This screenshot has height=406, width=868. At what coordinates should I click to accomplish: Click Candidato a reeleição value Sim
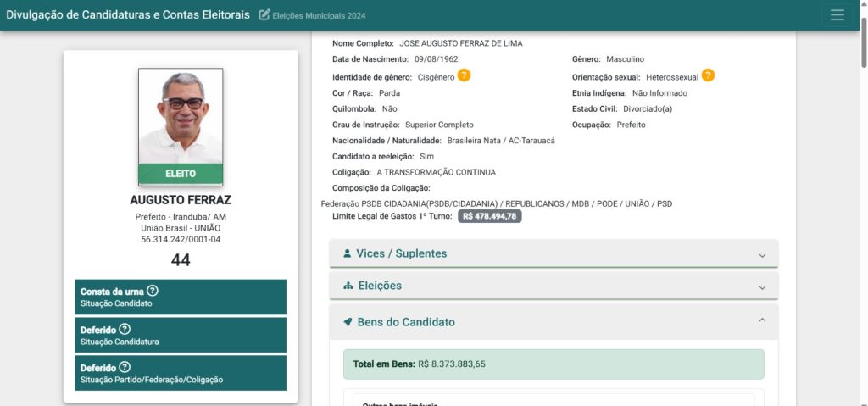pos(427,157)
